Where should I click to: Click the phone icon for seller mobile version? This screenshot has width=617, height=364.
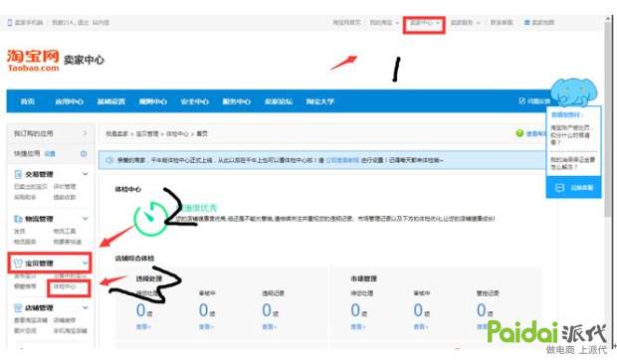tap(10, 23)
